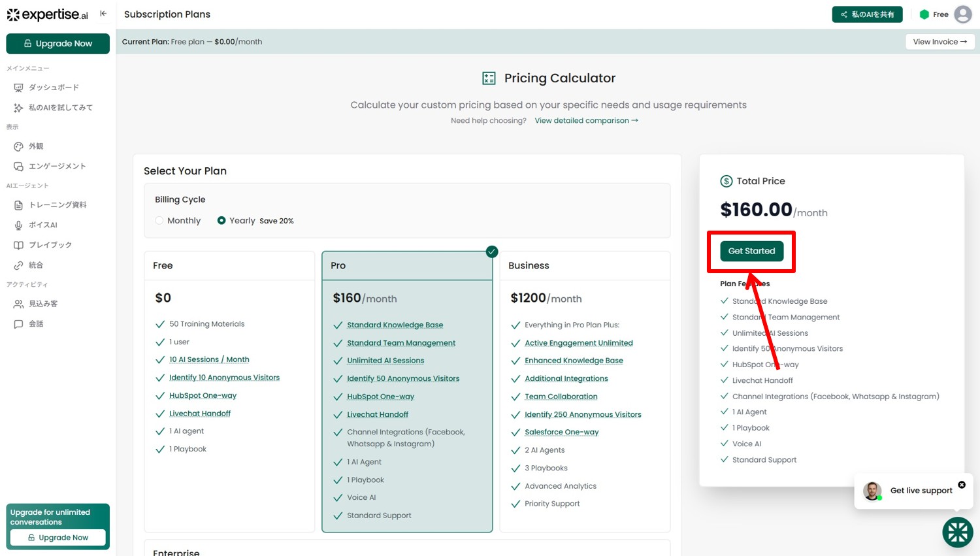980x556 pixels.
Task: Select the Yearly billing cycle
Action: (221, 221)
